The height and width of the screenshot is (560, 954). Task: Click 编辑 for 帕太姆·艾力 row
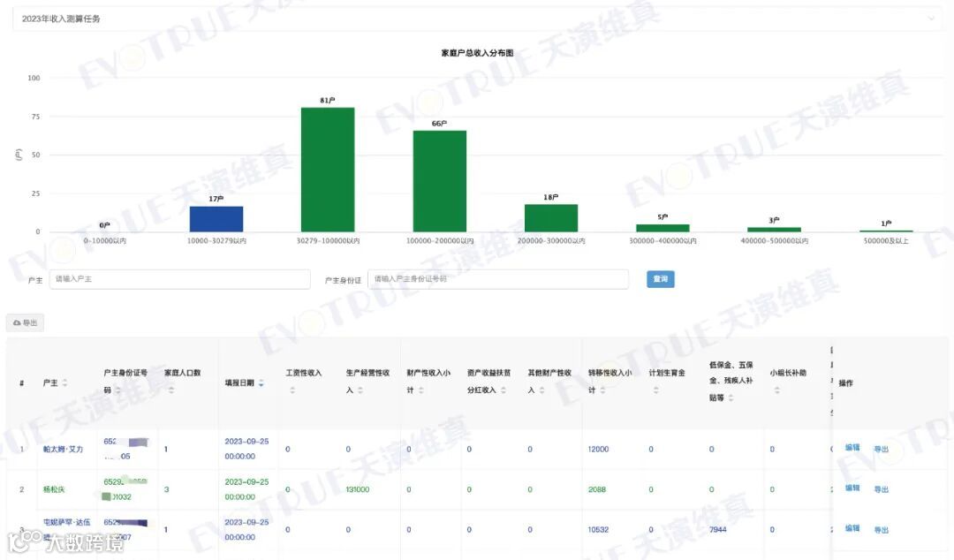852,448
